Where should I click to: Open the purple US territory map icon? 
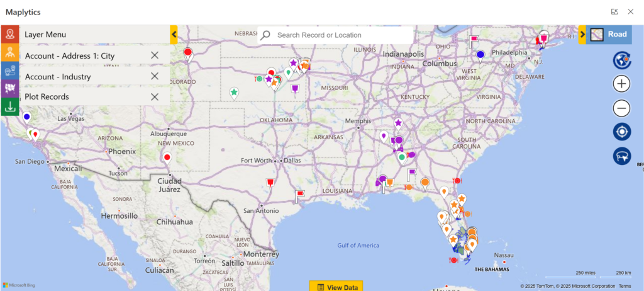pos(9,88)
